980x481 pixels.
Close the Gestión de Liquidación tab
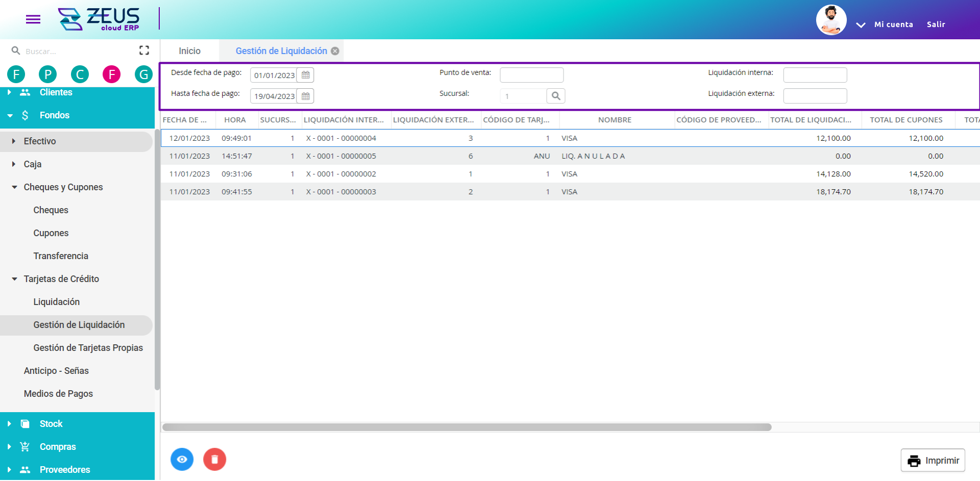click(x=335, y=51)
